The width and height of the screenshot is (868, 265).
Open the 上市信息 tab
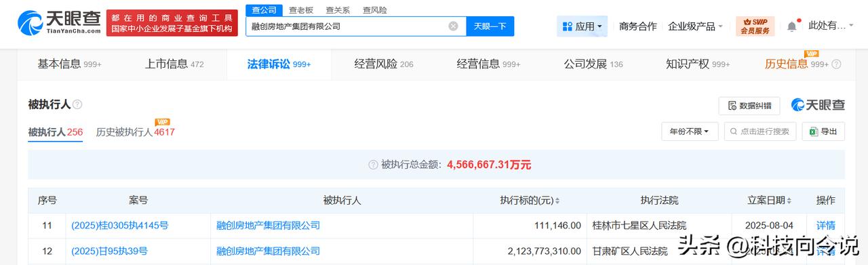click(x=174, y=64)
